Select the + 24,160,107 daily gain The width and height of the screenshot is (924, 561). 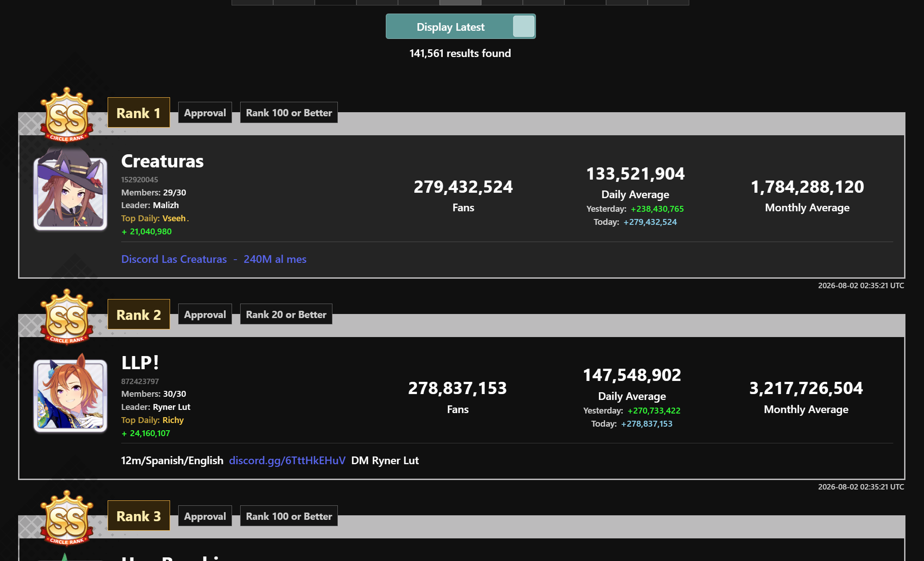[146, 433]
